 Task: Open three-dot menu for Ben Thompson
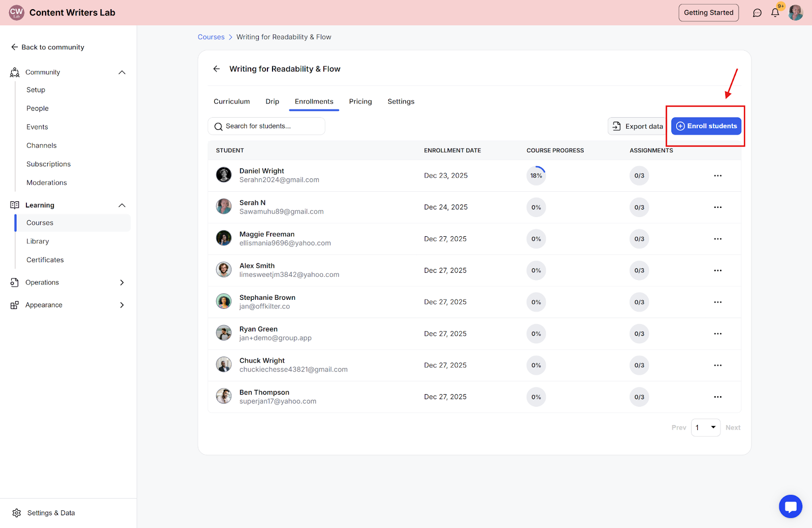coord(718,397)
